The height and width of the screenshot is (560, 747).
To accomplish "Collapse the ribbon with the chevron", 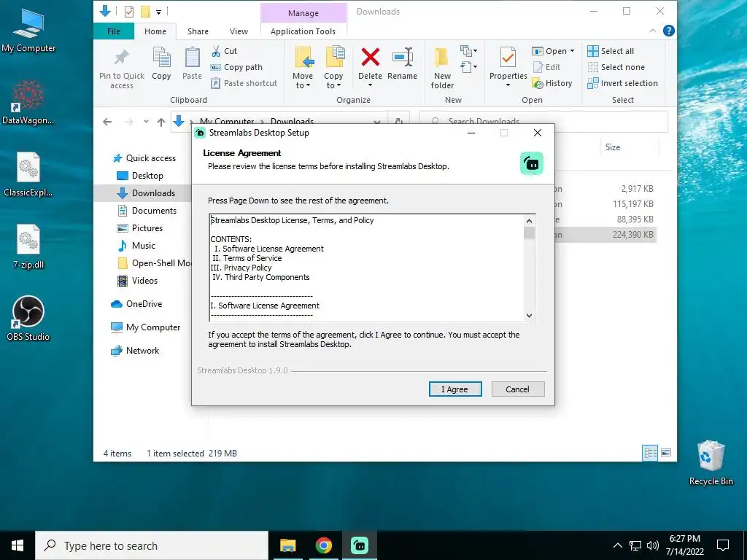I will tap(653, 31).
